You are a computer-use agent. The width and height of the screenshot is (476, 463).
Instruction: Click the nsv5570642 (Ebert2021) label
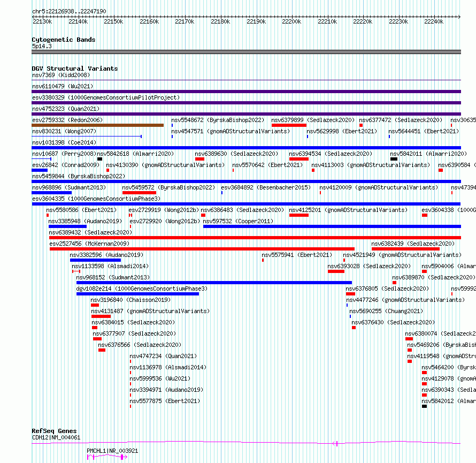pos(267,165)
